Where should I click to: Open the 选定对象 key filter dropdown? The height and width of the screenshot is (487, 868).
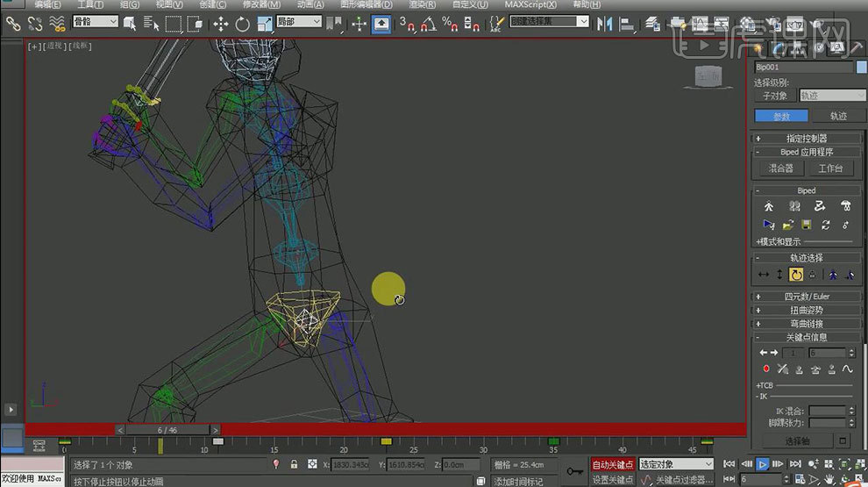(x=676, y=464)
